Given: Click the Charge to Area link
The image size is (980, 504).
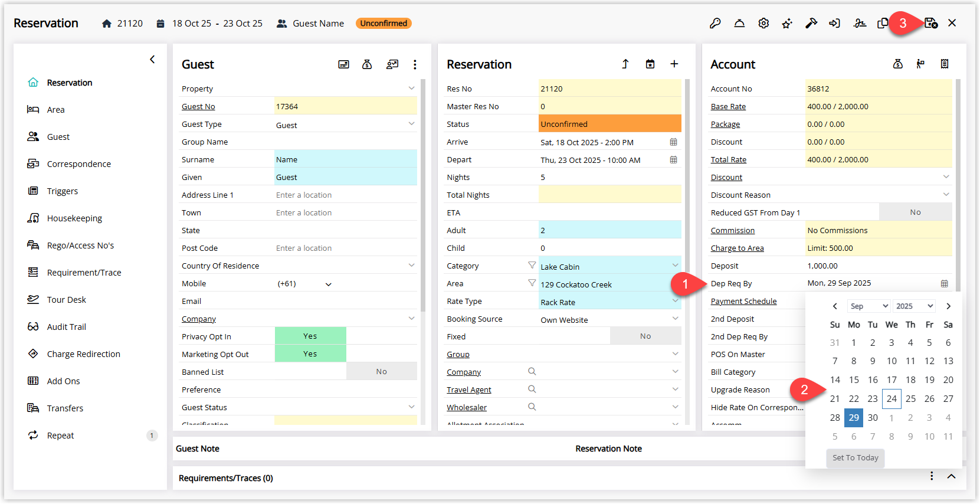Looking at the screenshot, I should pos(737,248).
